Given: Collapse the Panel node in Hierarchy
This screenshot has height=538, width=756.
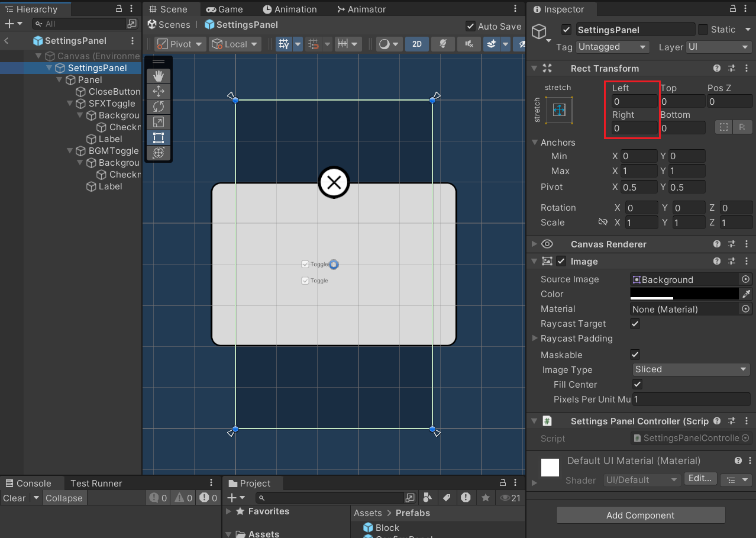Looking at the screenshot, I should pos(60,79).
